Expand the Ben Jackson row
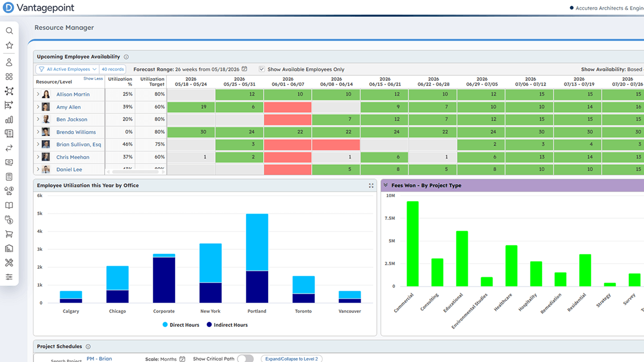Viewport: 644px width, 362px height. [38, 120]
